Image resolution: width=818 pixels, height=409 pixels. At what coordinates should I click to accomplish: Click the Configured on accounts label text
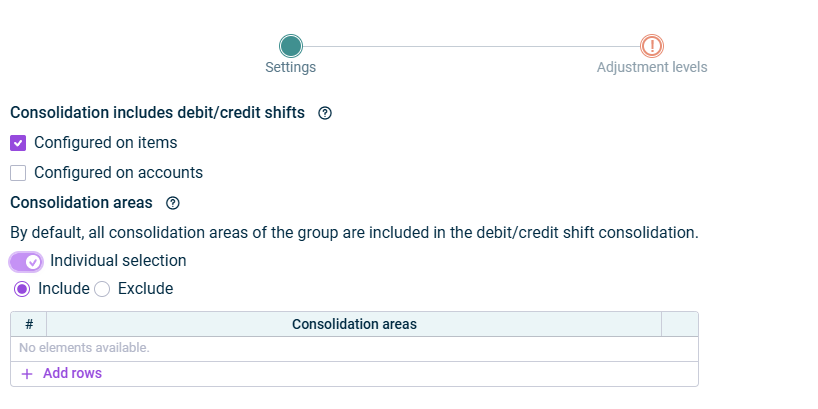pyautogui.click(x=118, y=173)
